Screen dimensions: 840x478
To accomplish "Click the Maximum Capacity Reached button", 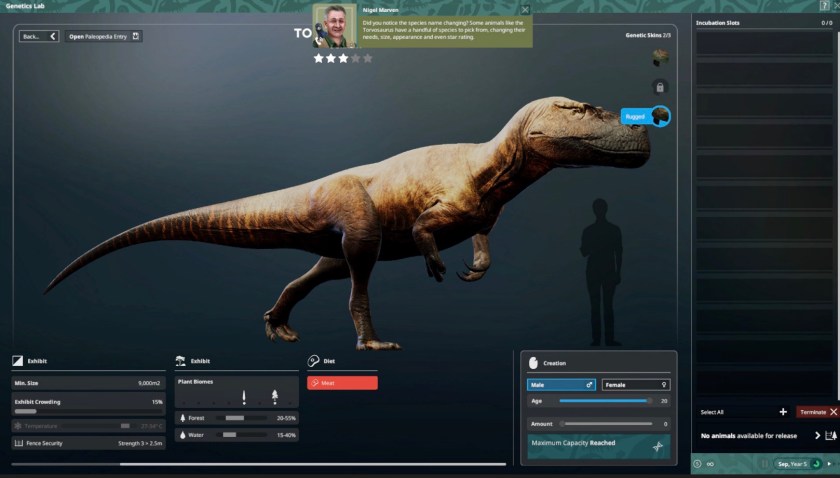I will (598, 446).
